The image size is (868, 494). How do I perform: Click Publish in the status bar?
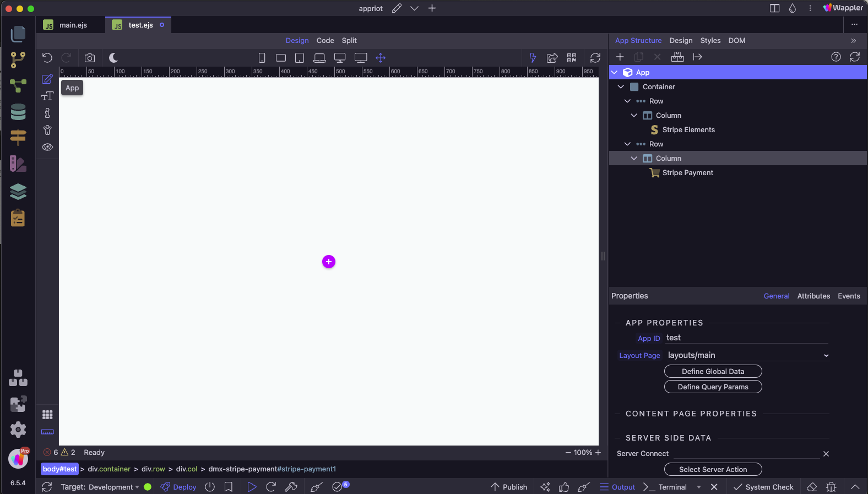tap(509, 487)
